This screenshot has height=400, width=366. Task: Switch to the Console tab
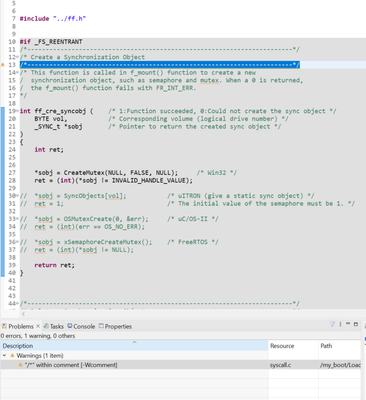pos(81,326)
